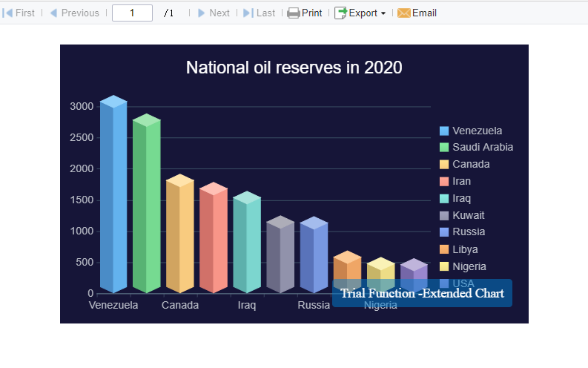This screenshot has height=368, width=588.
Task: Click the Email envelope icon
Action: click(x=404, y=13)
